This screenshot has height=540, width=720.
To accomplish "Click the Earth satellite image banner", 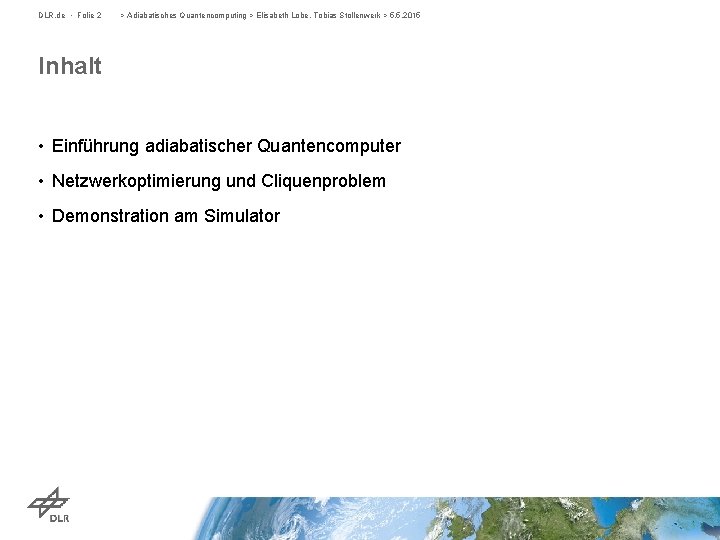I will click(457, 518).
